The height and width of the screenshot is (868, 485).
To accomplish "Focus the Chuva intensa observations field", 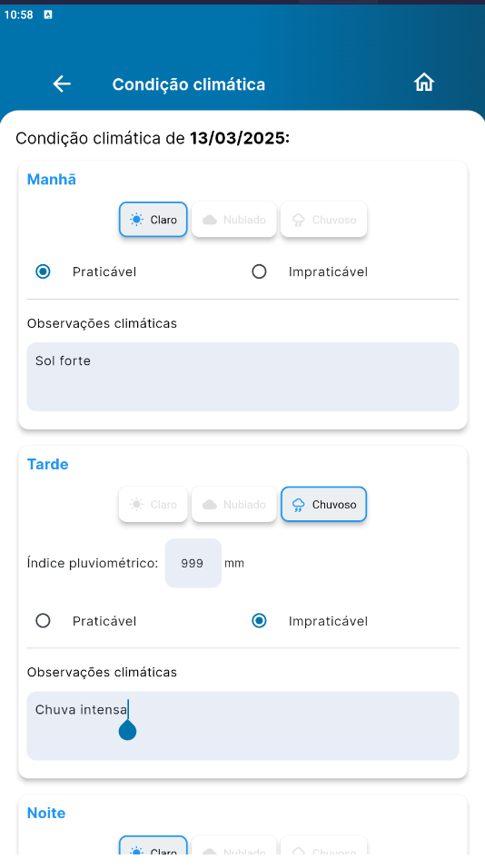I will [242, 725].
